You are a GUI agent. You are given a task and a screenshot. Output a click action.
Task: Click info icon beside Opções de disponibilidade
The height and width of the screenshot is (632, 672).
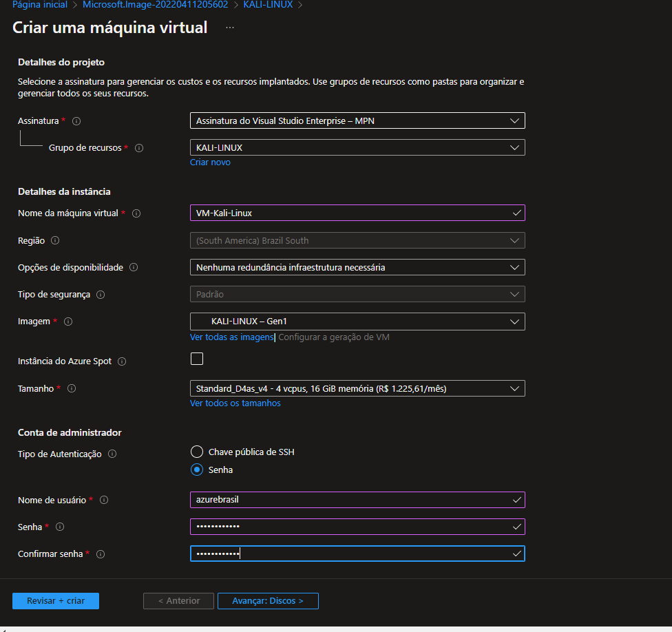pyautogui.click(x=134, y=267)
